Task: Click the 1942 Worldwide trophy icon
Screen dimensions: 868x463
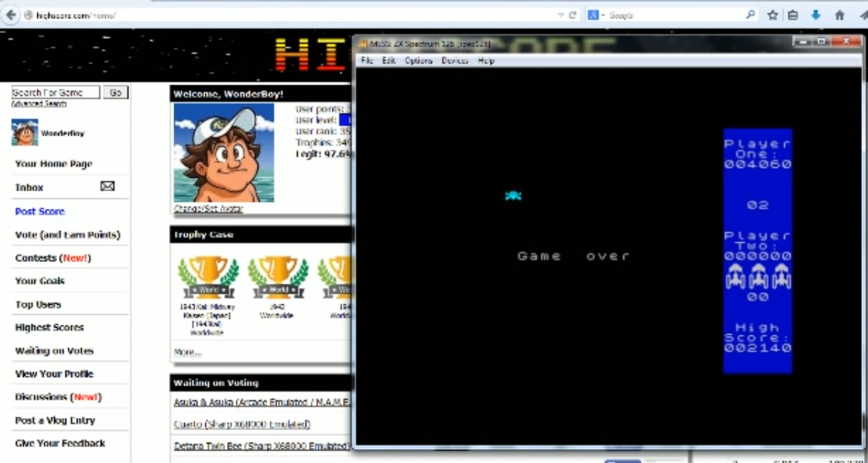Action: point(278,277)
